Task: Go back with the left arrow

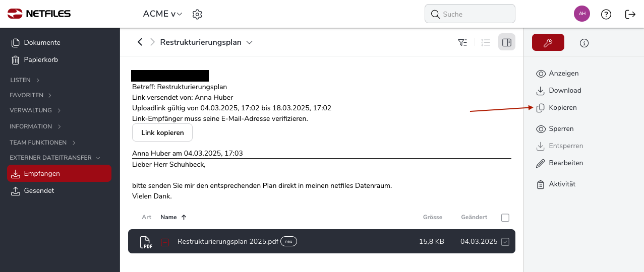Action: click(140, 42)
